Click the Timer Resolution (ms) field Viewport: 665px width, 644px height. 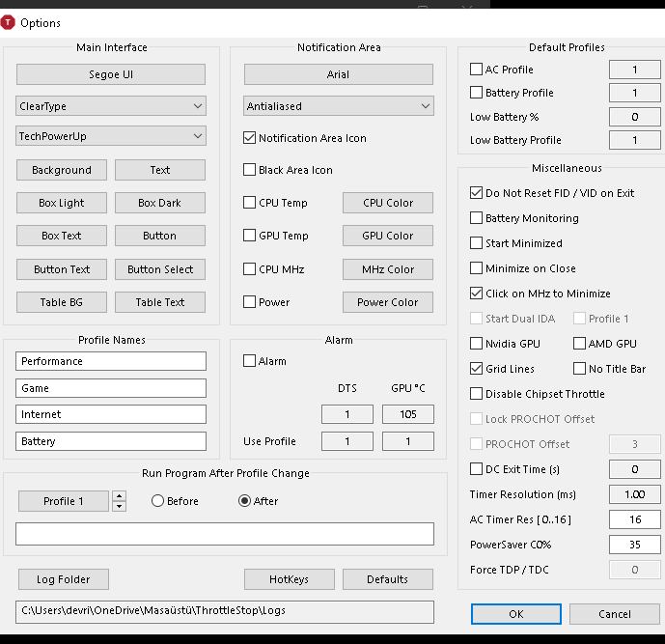pyautogui.click(x=634, y=494)
